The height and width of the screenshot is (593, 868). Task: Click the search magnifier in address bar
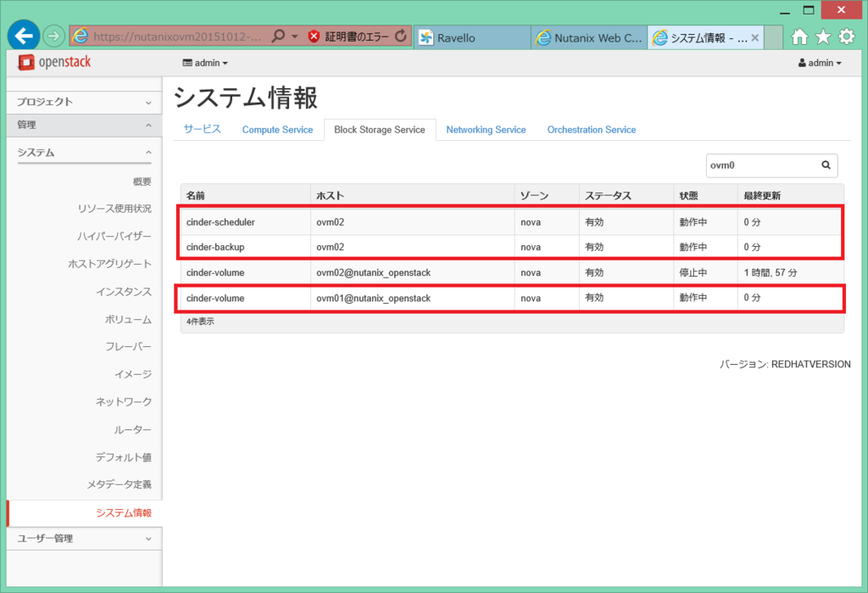[x=279, y=36]
